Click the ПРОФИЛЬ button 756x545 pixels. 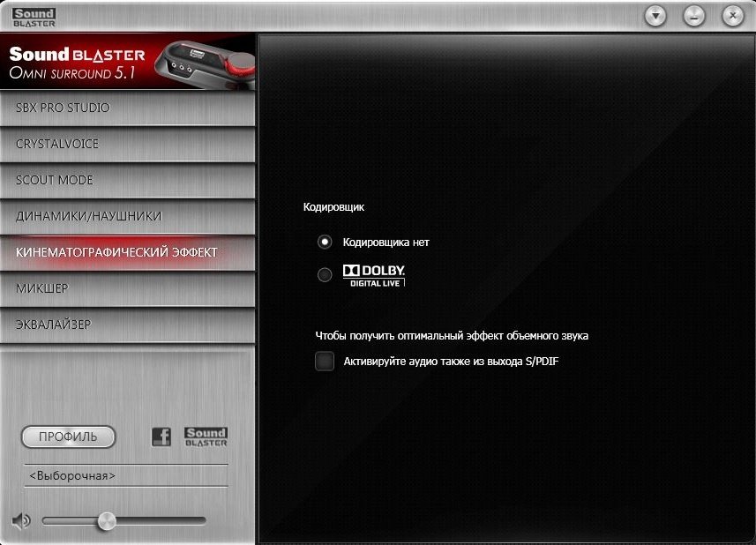(x=68, y=437)
